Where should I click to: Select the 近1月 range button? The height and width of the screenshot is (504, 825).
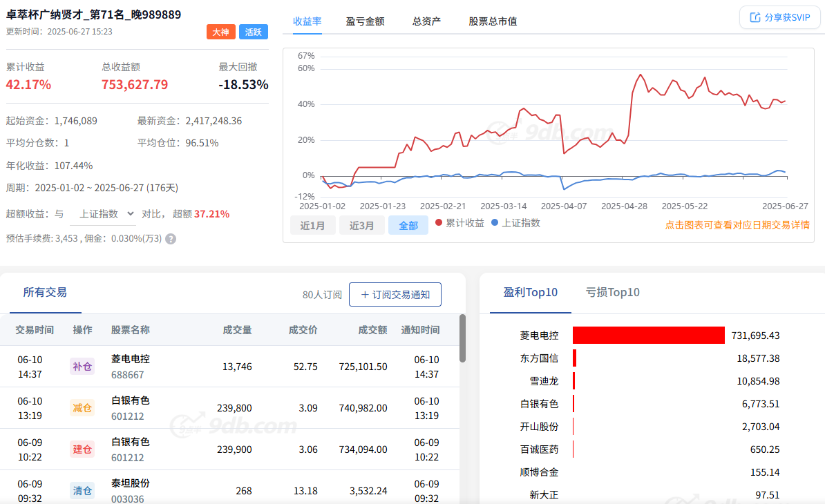[x=312, y=226]
